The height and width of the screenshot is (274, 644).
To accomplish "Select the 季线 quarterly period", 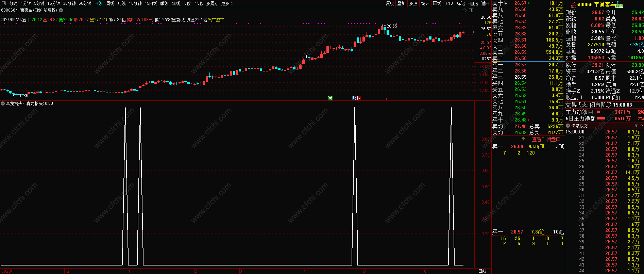I will [x=165, y=3].
